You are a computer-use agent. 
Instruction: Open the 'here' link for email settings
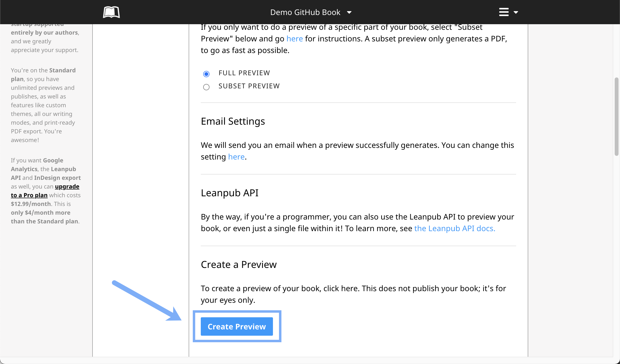pos(236,157)
